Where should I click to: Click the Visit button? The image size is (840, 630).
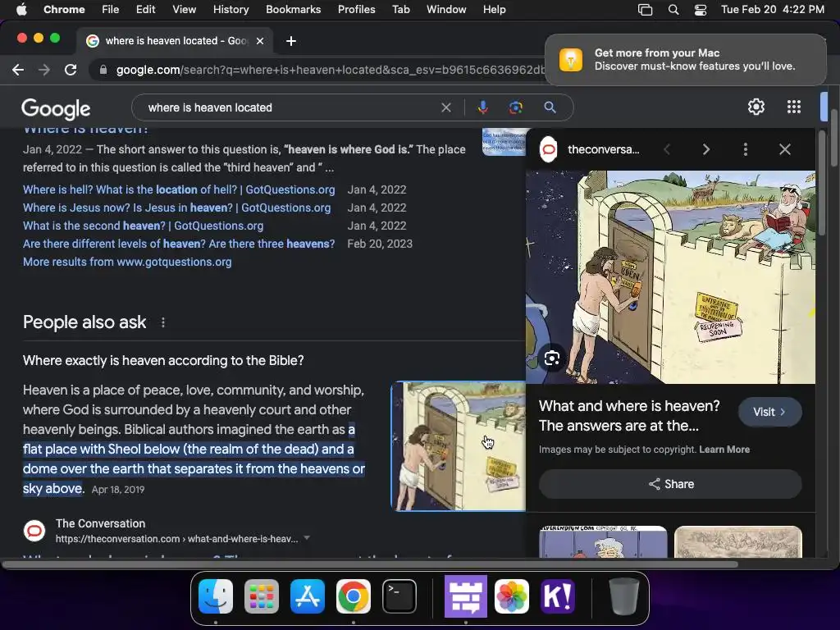tap(769, 412)
